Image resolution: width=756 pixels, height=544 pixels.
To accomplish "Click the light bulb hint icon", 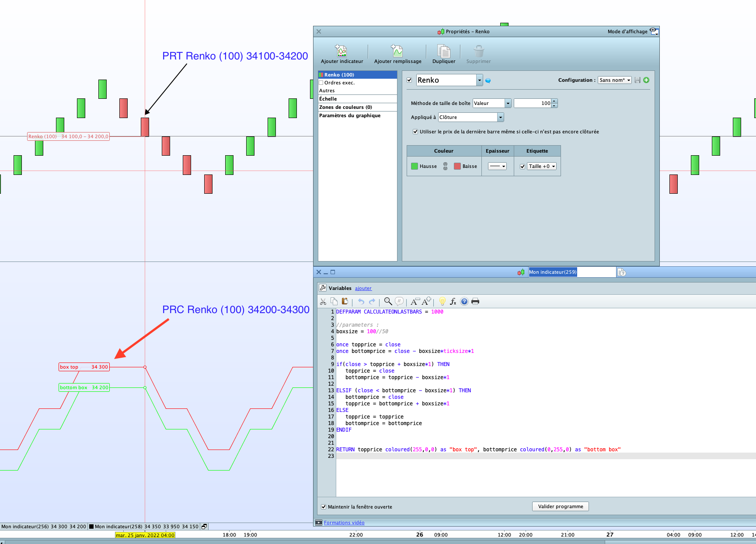I will [x=442, y=301].
